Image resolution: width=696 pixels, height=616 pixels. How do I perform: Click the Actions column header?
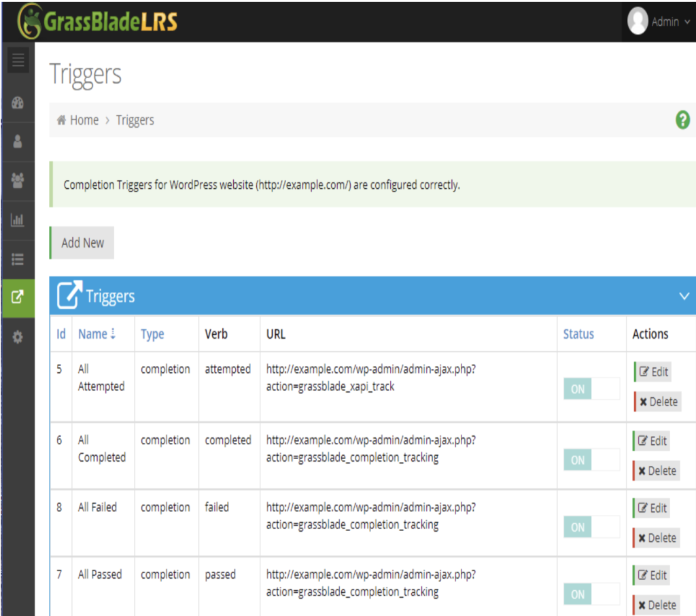pyautogui.click(x=650, y=334)
